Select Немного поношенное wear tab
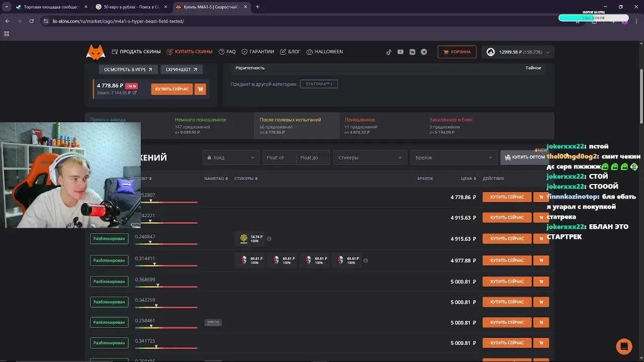The height and width of the screenshot is (362, 644). pos(211,126)
